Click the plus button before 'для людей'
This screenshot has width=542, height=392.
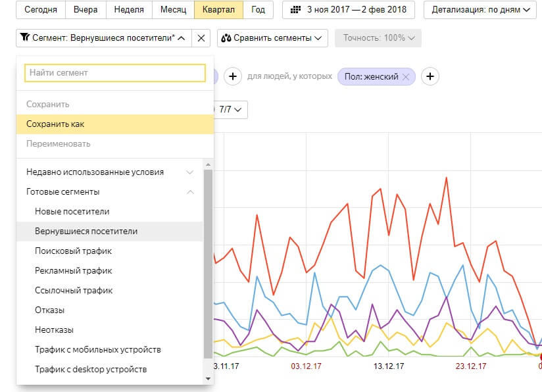233,77
